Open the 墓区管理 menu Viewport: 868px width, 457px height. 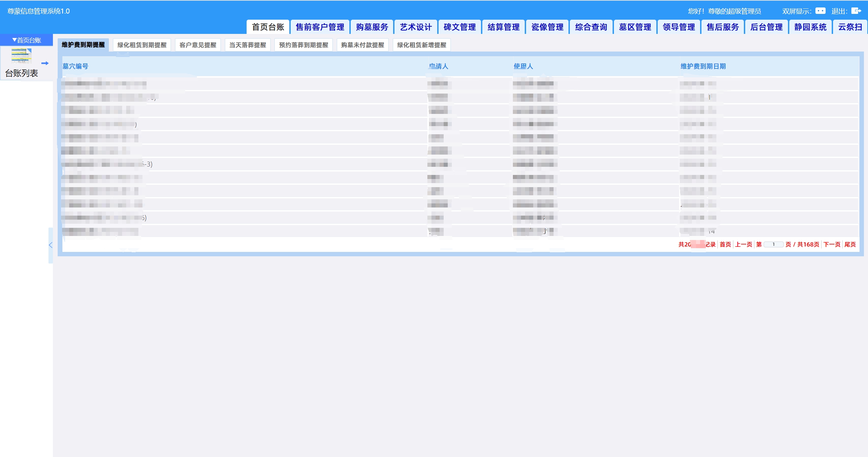pos(635,27)
